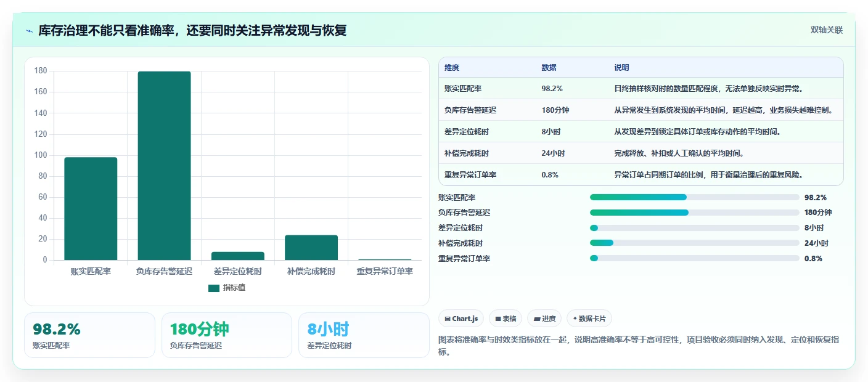Select the 重复异常订单率 table row name
The width and height of the screenshot is (868, 382).
[470, 175]
